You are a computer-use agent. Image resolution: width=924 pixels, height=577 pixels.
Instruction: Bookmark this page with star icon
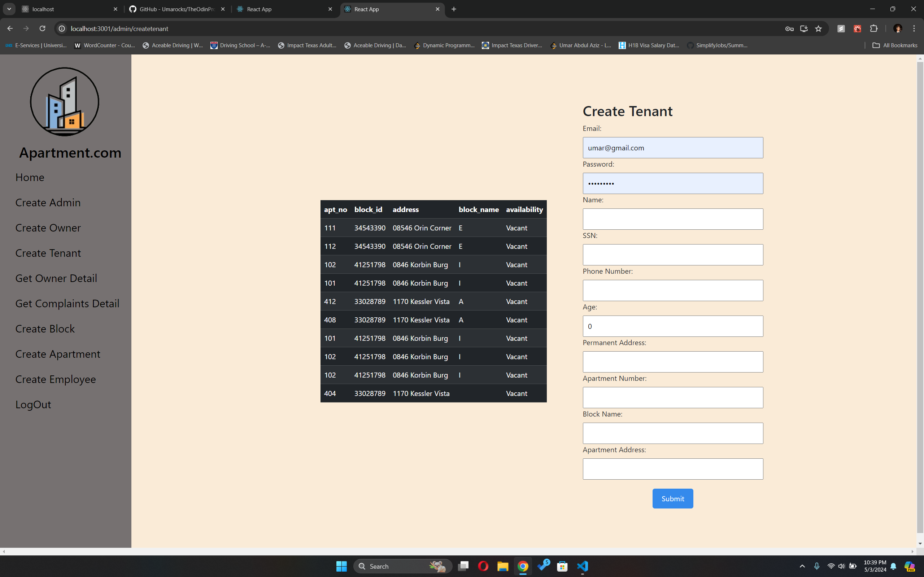818,28
